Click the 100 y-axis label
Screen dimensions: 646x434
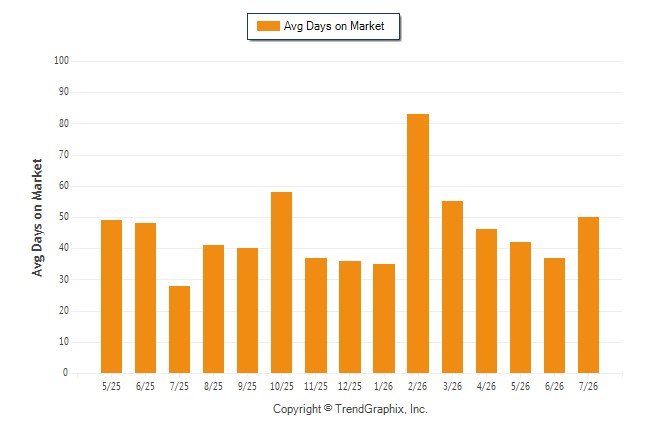pos(61,61)
